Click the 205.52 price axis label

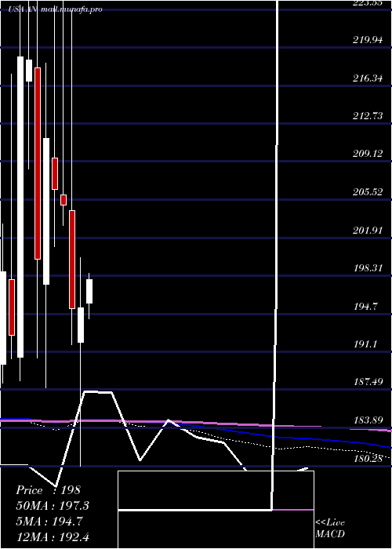(x=367, y=192)
